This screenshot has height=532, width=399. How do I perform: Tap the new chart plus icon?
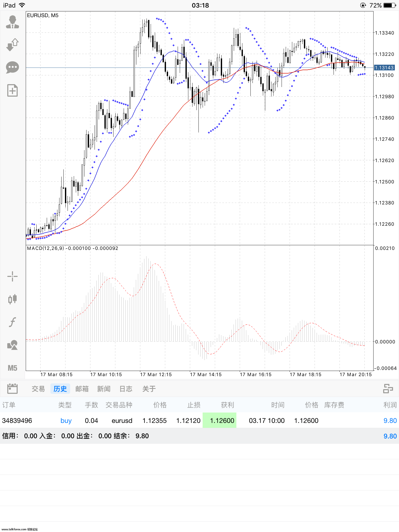point(12,90)
